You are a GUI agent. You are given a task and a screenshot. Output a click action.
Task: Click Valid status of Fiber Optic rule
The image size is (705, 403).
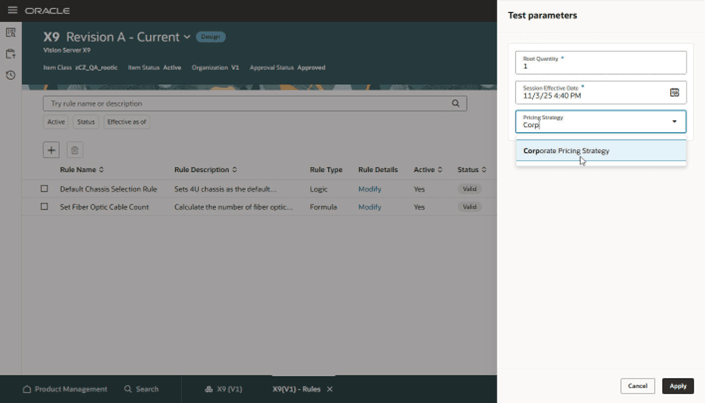[x=469, y=207]
